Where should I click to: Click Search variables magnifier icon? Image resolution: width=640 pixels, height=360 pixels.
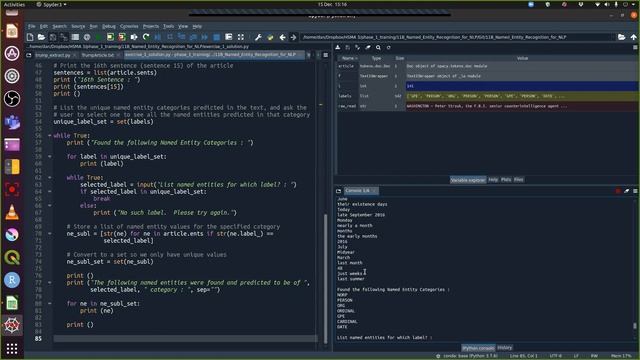(378, 47)
